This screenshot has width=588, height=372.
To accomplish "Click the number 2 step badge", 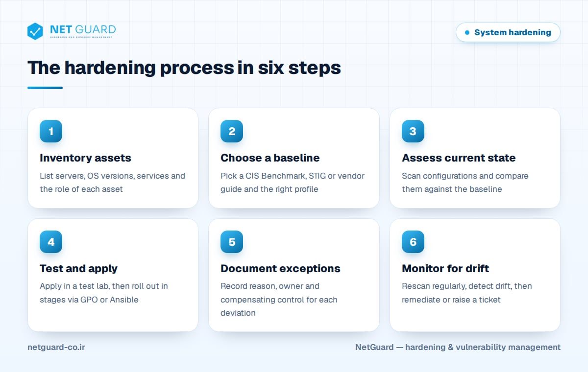I will (232, 131).
